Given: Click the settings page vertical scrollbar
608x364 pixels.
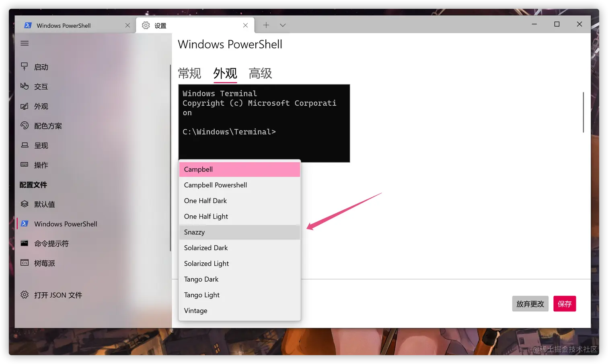Looking at the screenshot, I should point(583,112).
